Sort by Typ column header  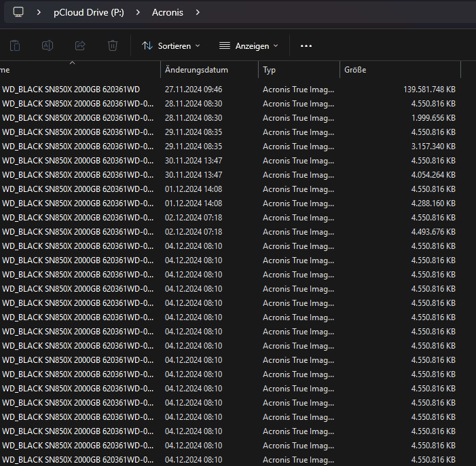[x=299, y=70]
